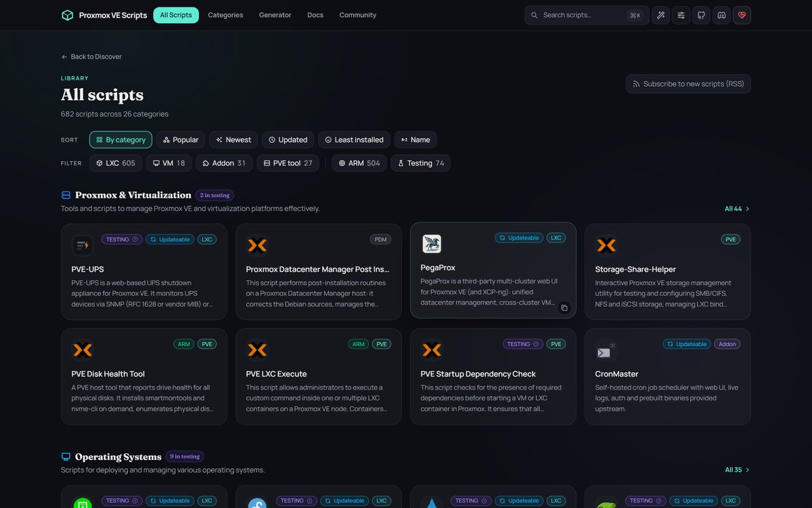Click the copy icon on the PegaProx card
This screenshot has height=508, width=812.
click(564, 308)
